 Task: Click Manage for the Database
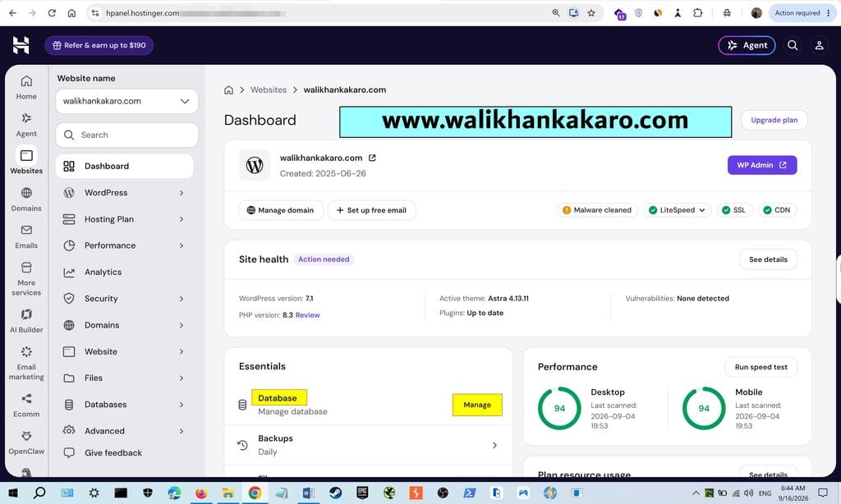point(477,405)
